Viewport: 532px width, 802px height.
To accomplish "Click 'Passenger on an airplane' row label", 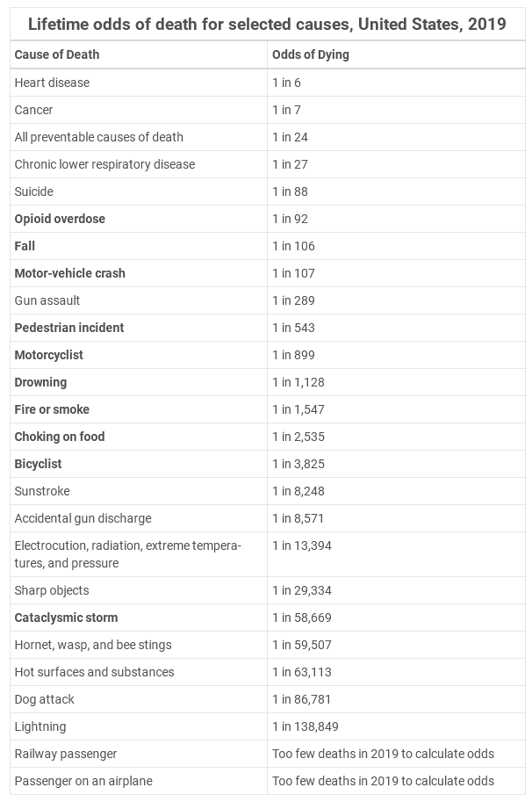I will click(83, 781).
